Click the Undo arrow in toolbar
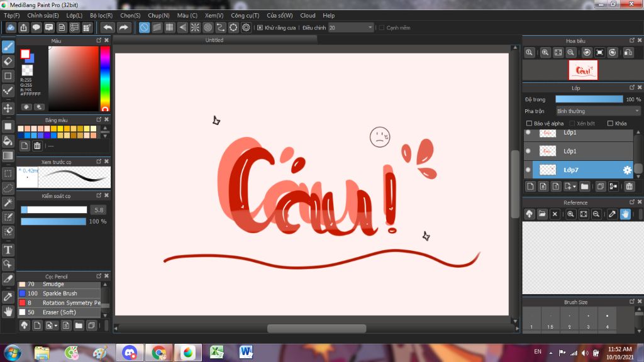The height and width of the screenshot is (362, 644). point(108,28)
